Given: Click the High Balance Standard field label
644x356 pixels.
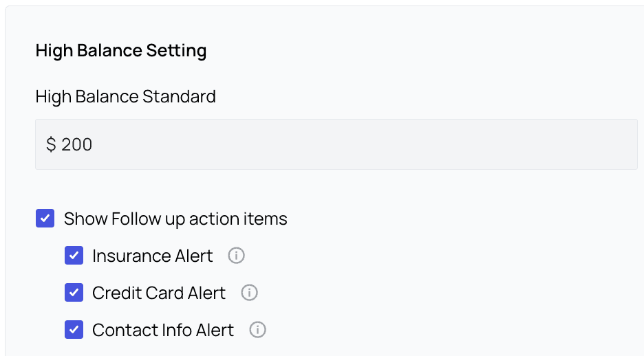Looking at the screenshot, I should tap(125, 96).
